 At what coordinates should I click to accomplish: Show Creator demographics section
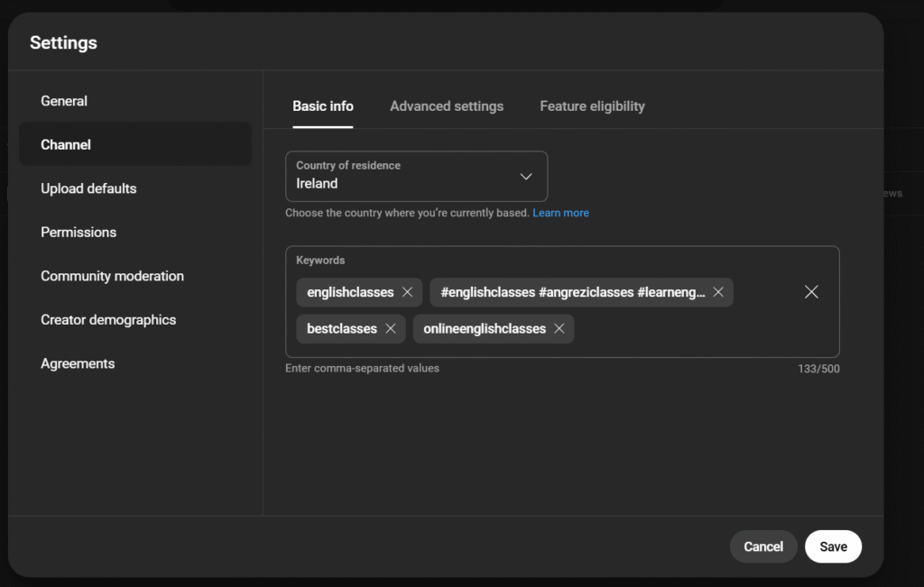108,320
